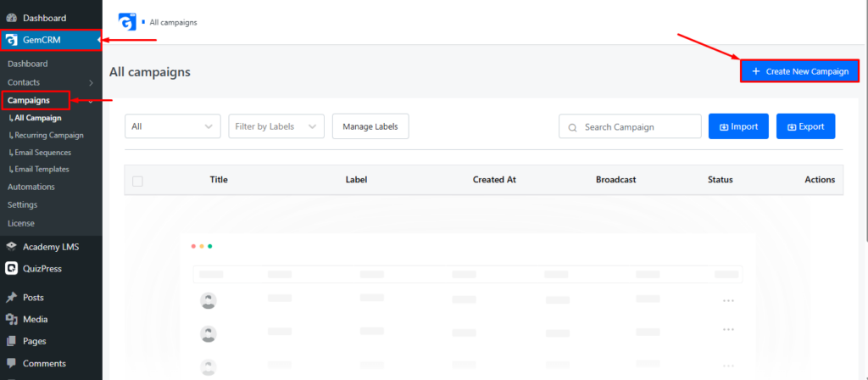Click the Label column header
This screenshot has height=380, width=868.
[x=357, y=180]
